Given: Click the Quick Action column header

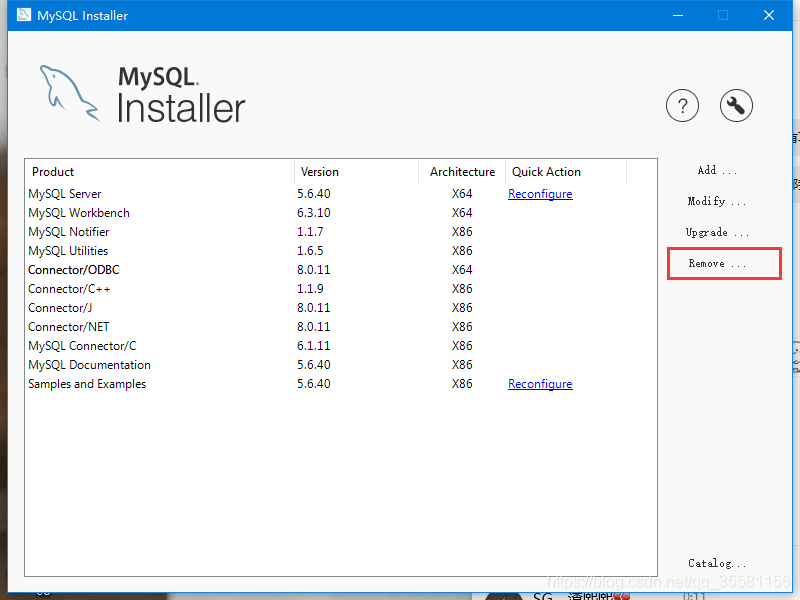Looking at the screenshot, I should [566, 172].
